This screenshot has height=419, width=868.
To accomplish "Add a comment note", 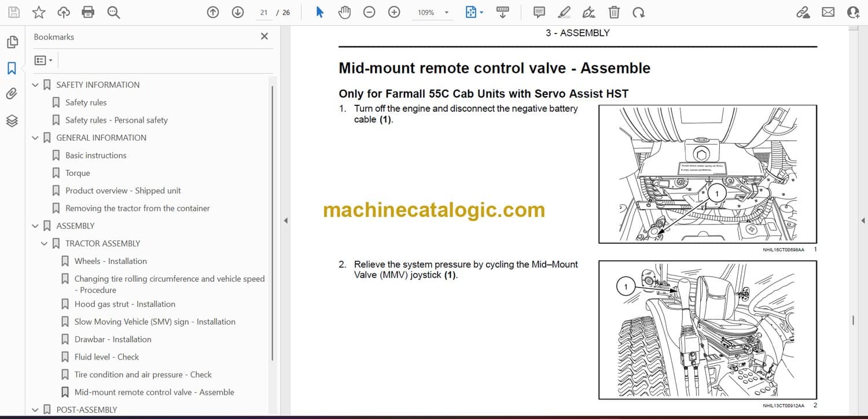I will tap(539, 12).
